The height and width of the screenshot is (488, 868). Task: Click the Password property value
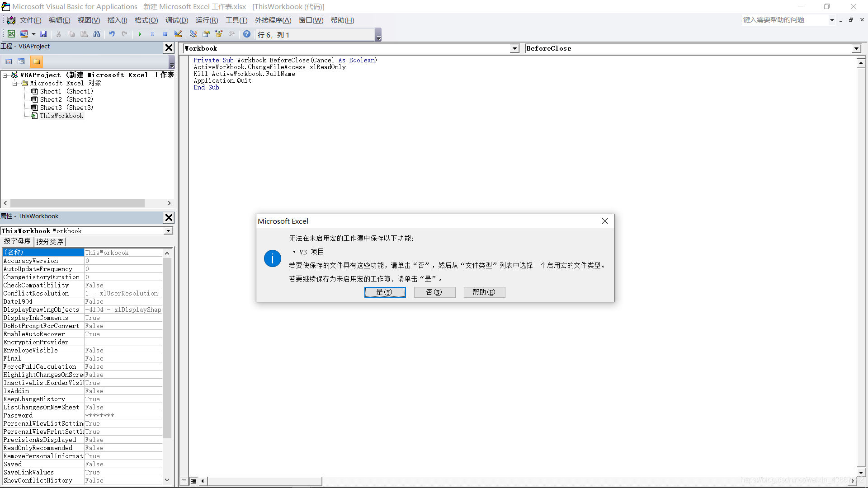click(x=123, y=415)
